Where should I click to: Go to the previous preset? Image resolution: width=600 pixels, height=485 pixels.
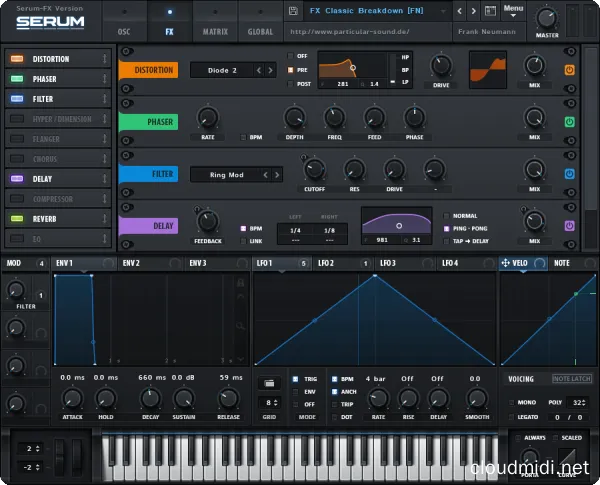pyautogui.click(x=460, y=11)
